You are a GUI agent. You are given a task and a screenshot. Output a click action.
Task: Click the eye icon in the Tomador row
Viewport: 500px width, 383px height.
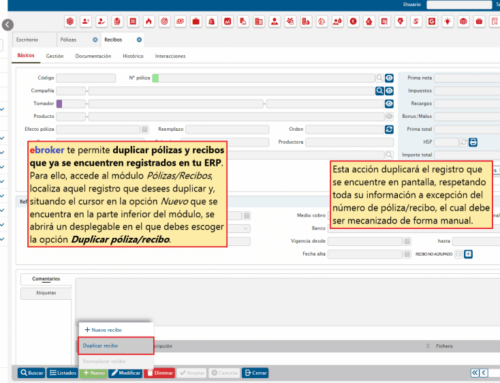pyautogui.click(x=389, y=104)
